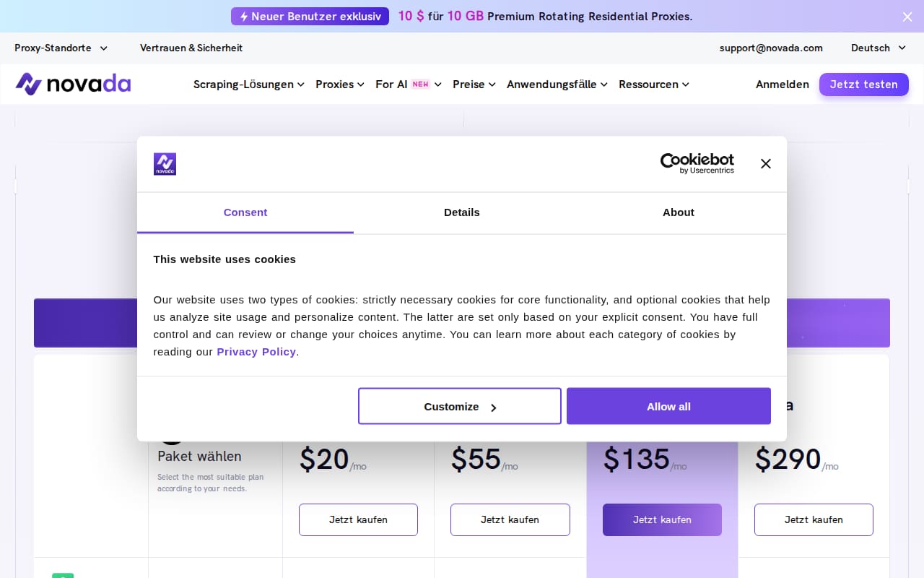
Task: Click the Jetzt testen button
Action: pos(864,85)
